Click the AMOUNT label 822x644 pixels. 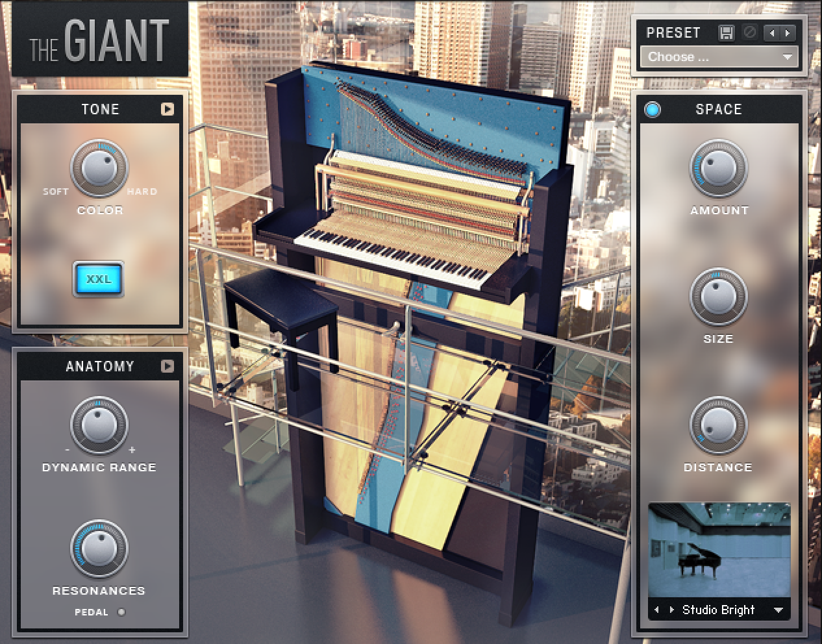pos(719,210)
